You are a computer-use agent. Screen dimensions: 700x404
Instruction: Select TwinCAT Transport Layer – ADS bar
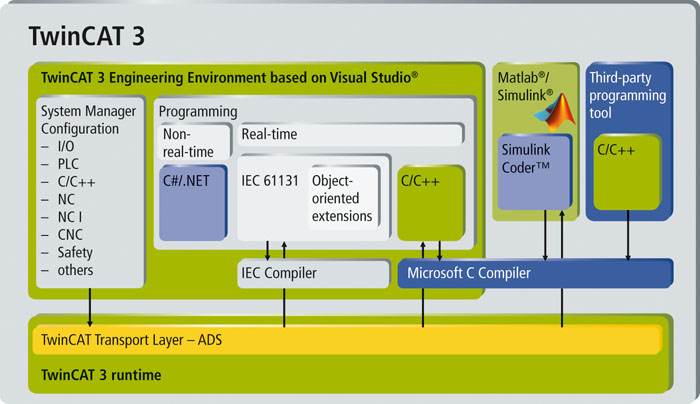347,340
